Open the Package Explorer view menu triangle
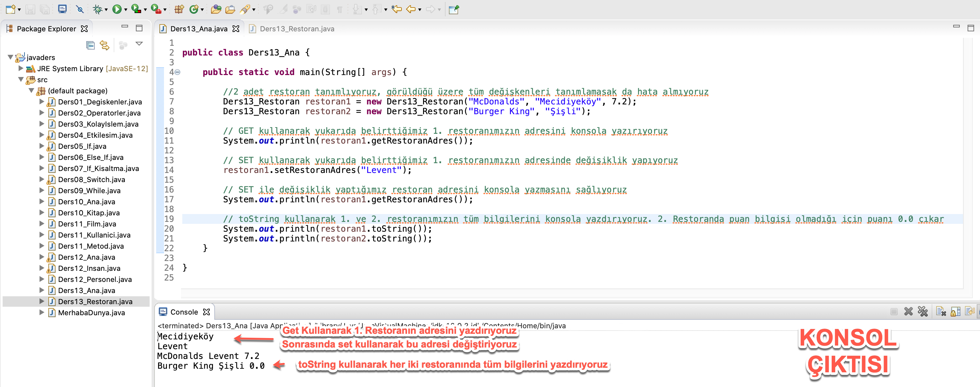 point(139,44)
